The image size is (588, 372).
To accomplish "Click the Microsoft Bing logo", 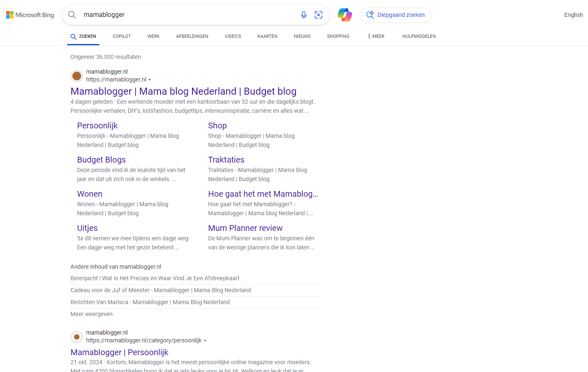I will (x=30, y=15).
